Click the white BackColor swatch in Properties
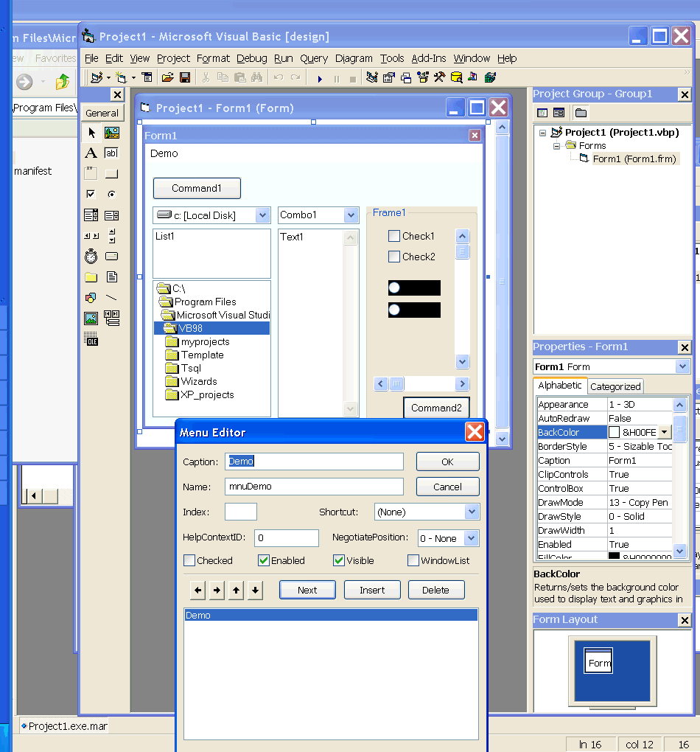 (x=615, y=432)
